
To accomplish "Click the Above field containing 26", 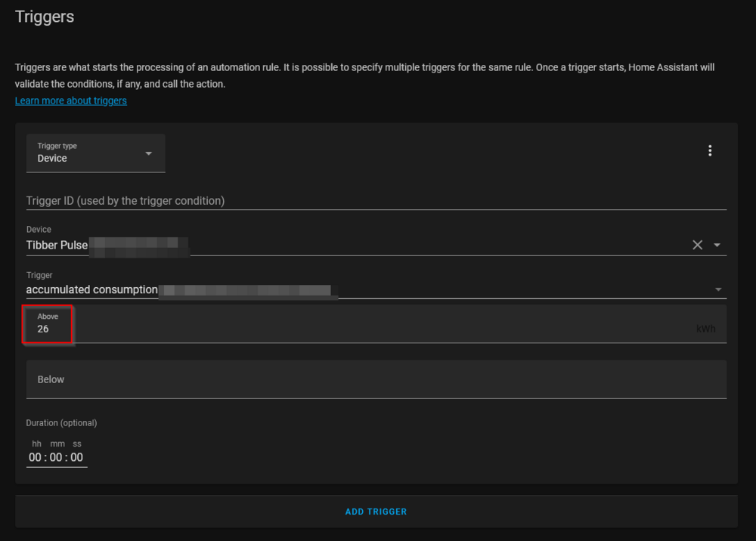I will pyautogui.click(x=302, y=329).
